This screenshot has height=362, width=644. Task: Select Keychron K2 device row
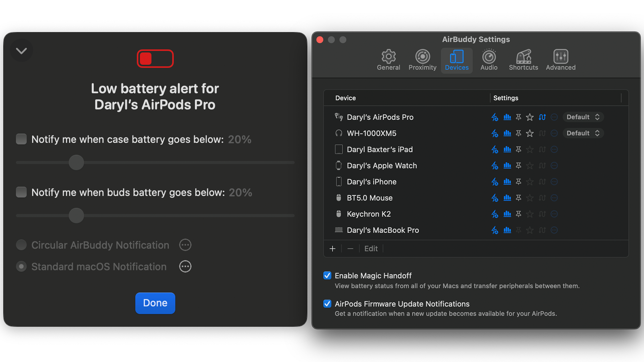(x=476, y=214)
